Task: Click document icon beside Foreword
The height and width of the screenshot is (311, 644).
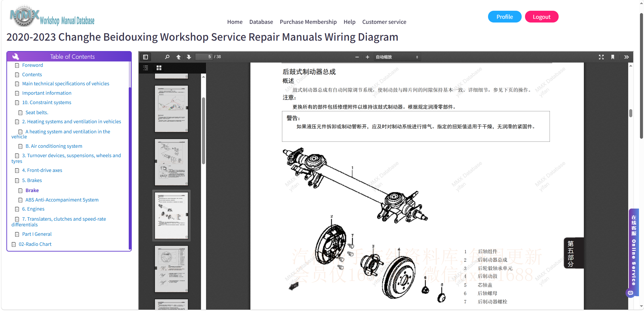Action: [x=17, y=65]
